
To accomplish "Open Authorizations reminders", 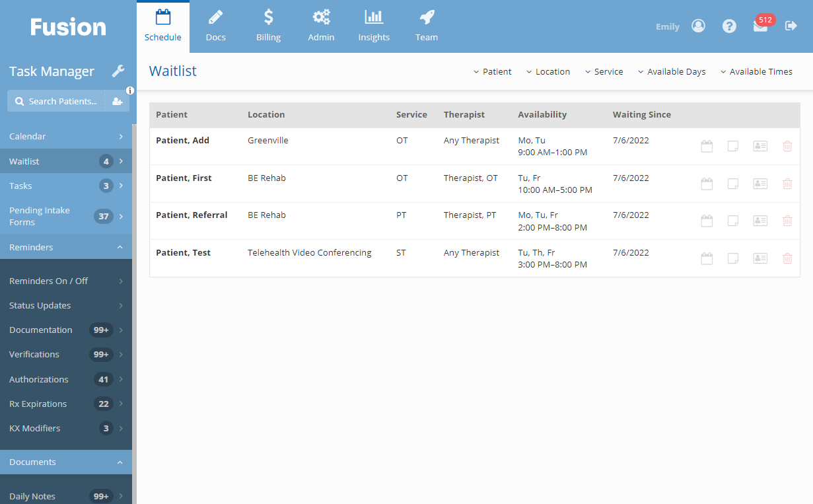I will (x=66, y=379).
